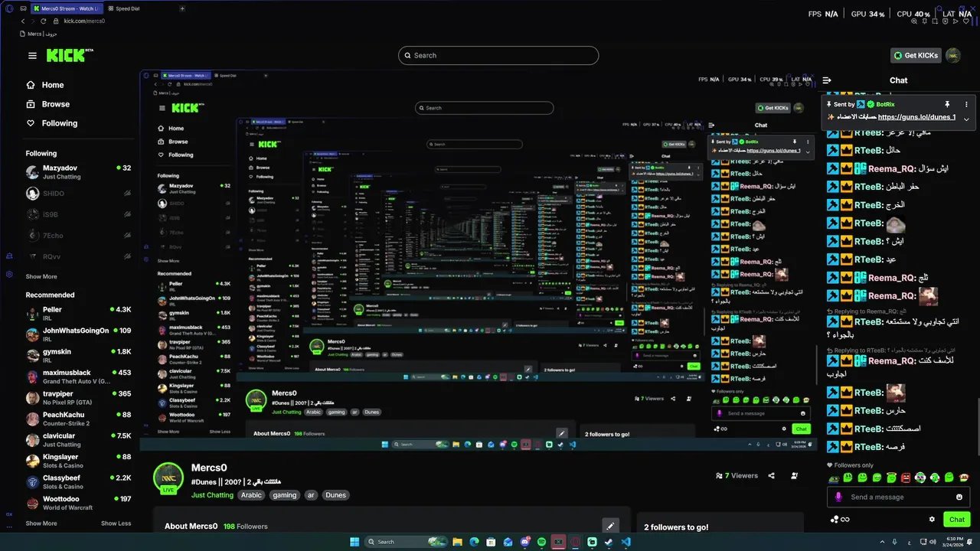Expand the pinned message chevron
The height and width of the screenshot is (551, 980).
pos(966,119)
